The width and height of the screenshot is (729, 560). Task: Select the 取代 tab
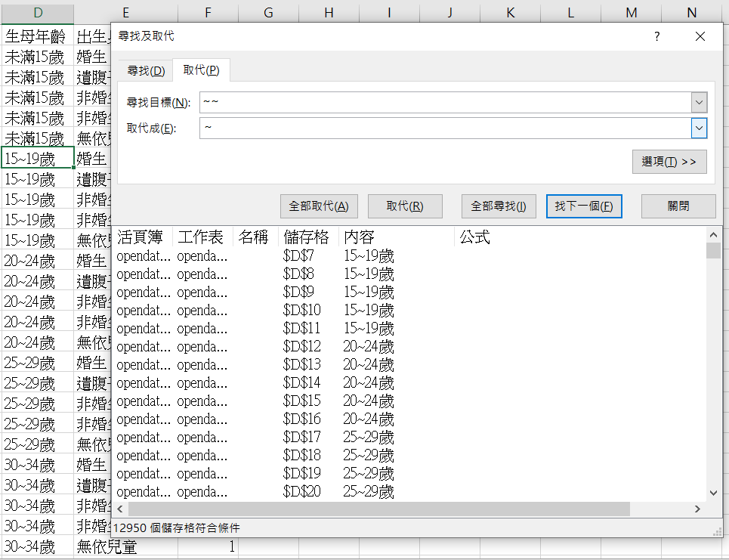pos(202,70)
